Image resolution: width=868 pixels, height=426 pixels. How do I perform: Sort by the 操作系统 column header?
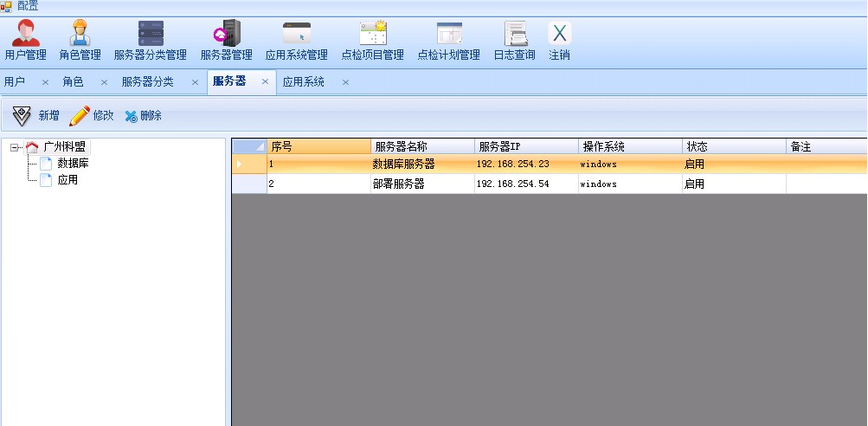(631, 146)
